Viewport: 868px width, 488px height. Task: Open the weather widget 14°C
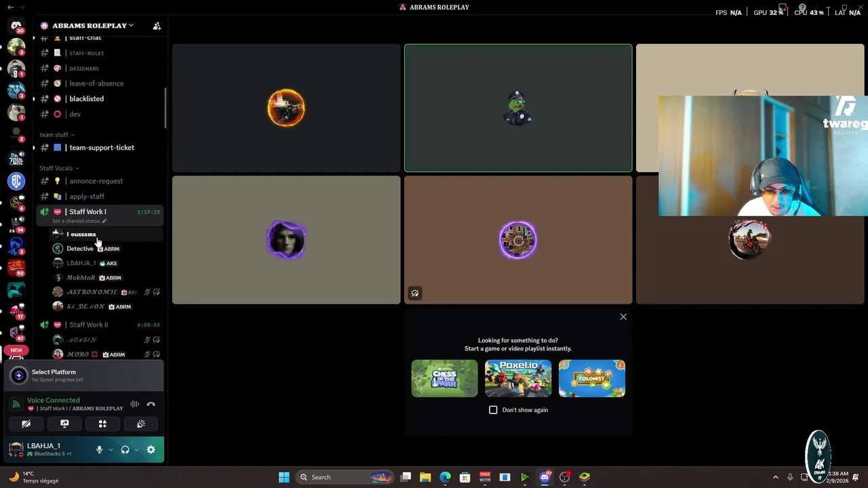point(34,477)
